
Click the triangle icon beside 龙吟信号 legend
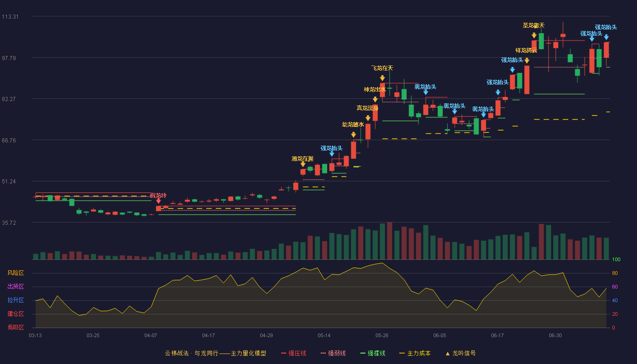tap(448, 354)
